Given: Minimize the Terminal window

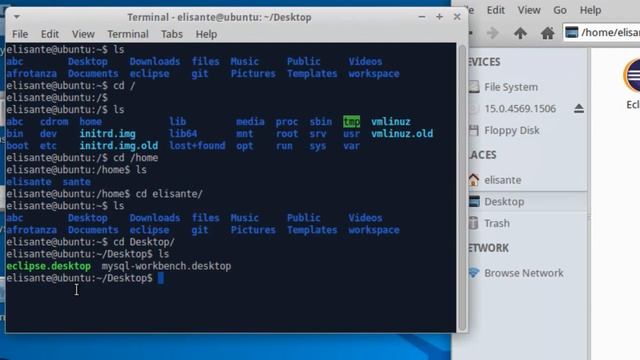Looking at the screenshot, I should 422,17.
